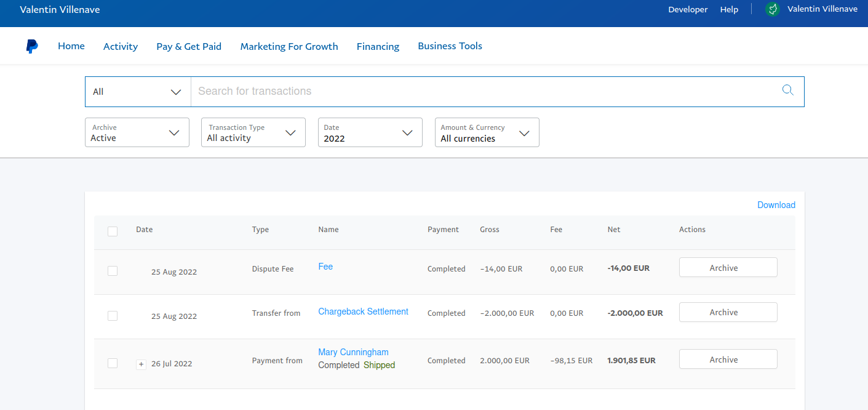The width and height of the screenshot is (868, 410).
Task: Open the Pay & Get Paid menu
Action: click(x=189, y=46)
